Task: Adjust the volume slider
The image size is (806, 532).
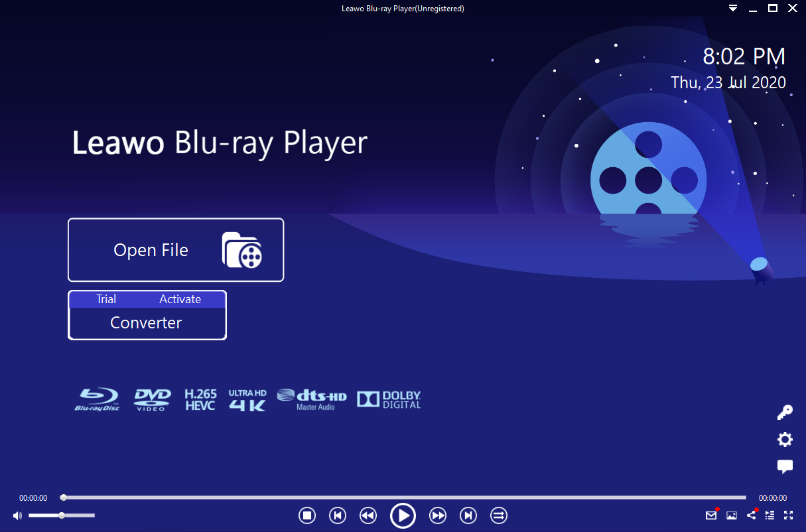Action: click(62, 515)
